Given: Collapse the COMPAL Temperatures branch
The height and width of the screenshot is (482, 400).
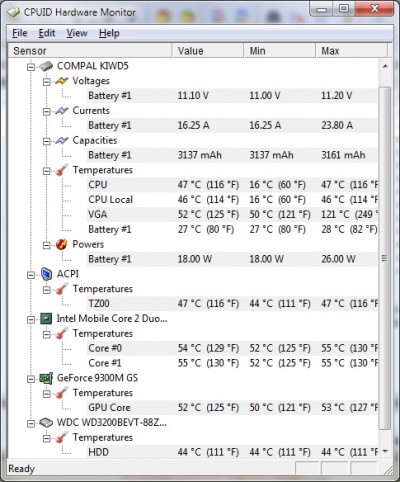Looking at the screenshot, I should tap(47, 171).
